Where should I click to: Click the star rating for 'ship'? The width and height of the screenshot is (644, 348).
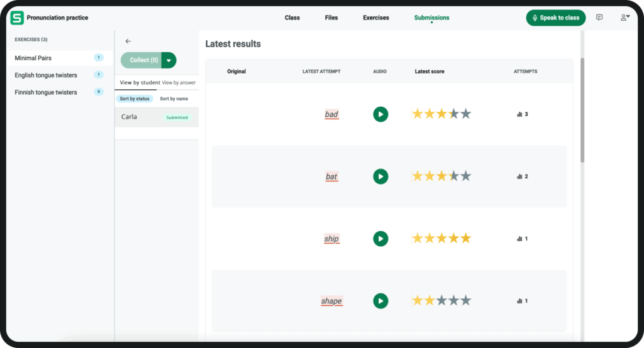coord(441,239)
